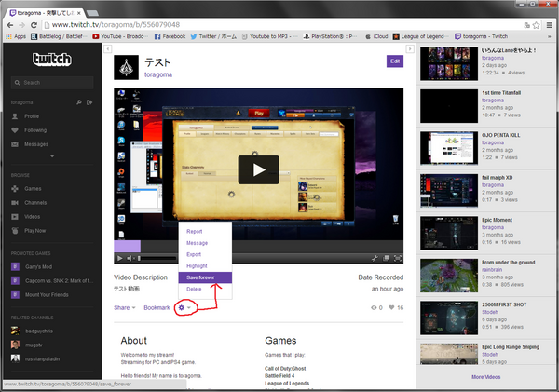Open the Share dropdown
The height and width of the screenshot is (392, 559).
coord(125,308)
